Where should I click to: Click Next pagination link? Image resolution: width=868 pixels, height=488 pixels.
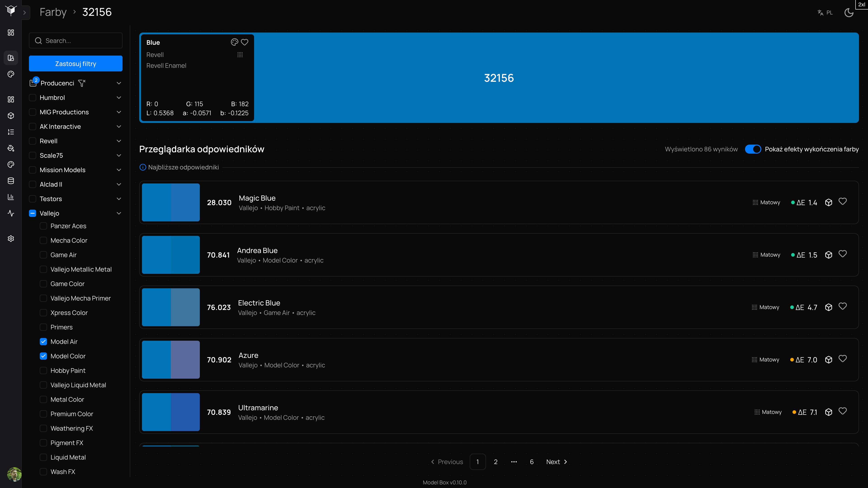pyautogui.click(x=557, y=462)
